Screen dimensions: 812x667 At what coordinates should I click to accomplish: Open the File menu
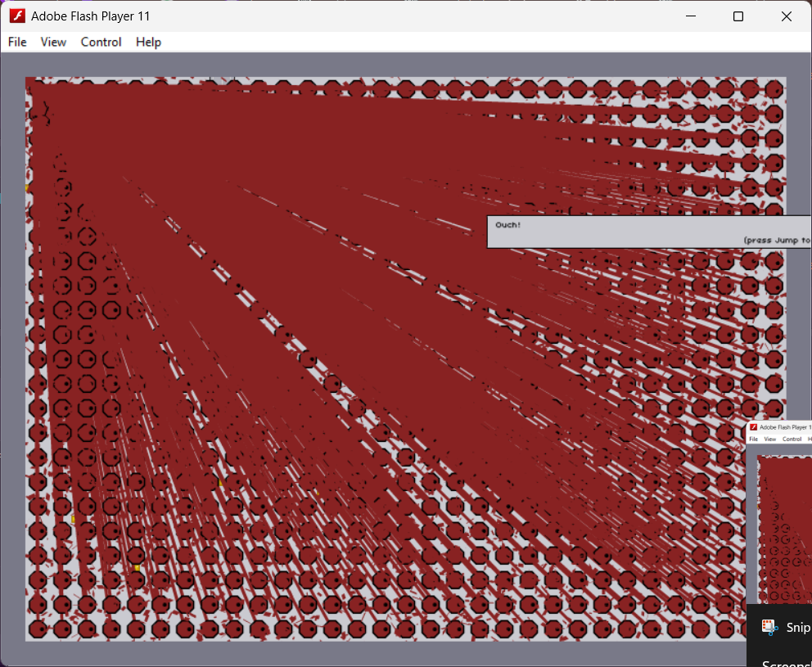pyautogui.click(x=17, y=42)
